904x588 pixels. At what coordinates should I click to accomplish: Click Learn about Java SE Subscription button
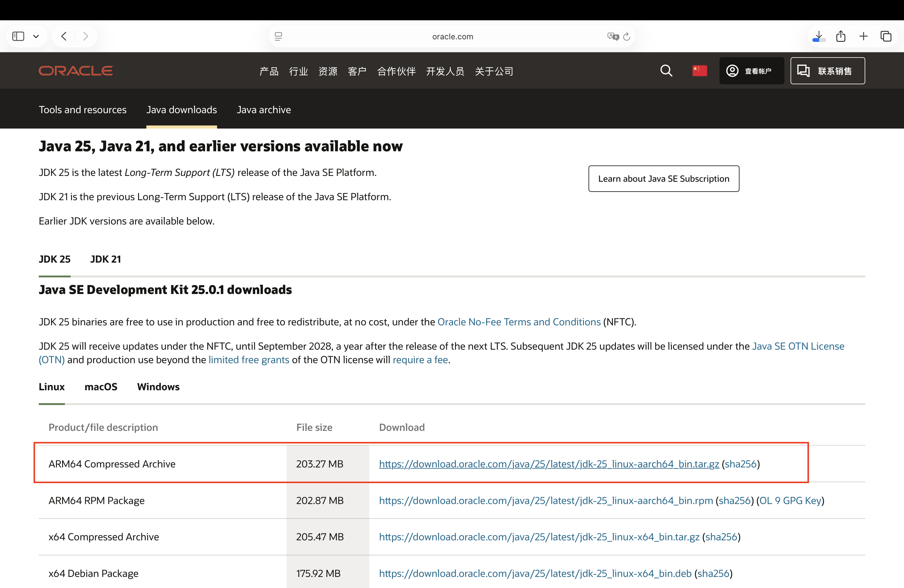tap(663, 179)
